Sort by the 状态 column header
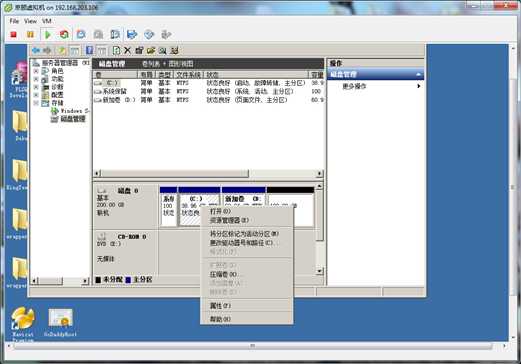 (256, 75)
